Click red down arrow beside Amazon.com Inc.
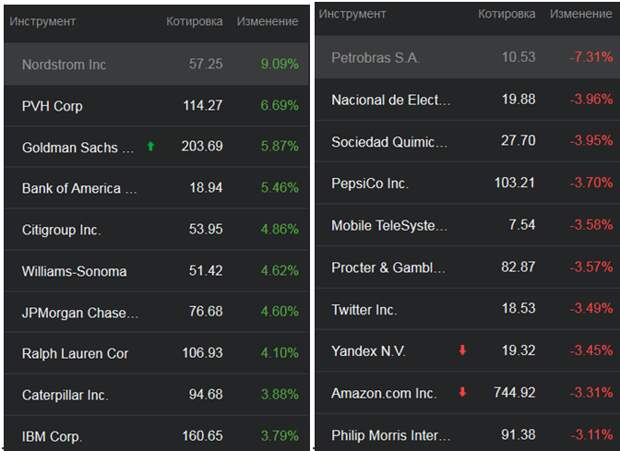The height and width of the screenshot is (451, 620). point(462,392)
